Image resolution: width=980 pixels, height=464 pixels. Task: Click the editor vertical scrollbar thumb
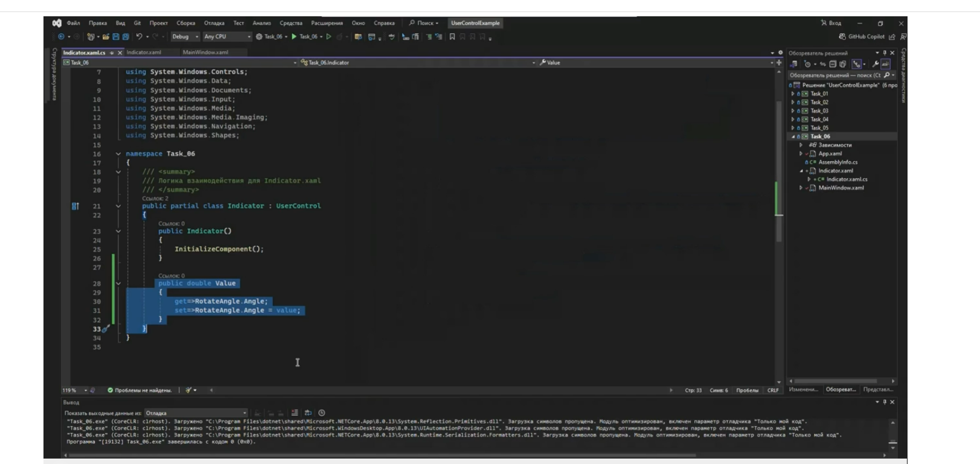[x=779, y=172]
